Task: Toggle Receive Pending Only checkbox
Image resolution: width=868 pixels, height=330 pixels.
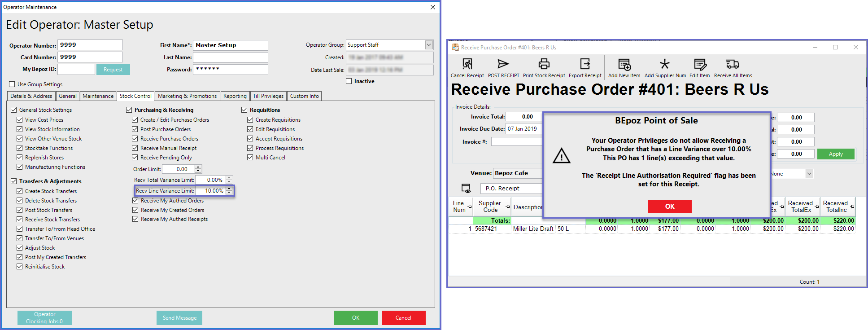Action: pos(135,157)
